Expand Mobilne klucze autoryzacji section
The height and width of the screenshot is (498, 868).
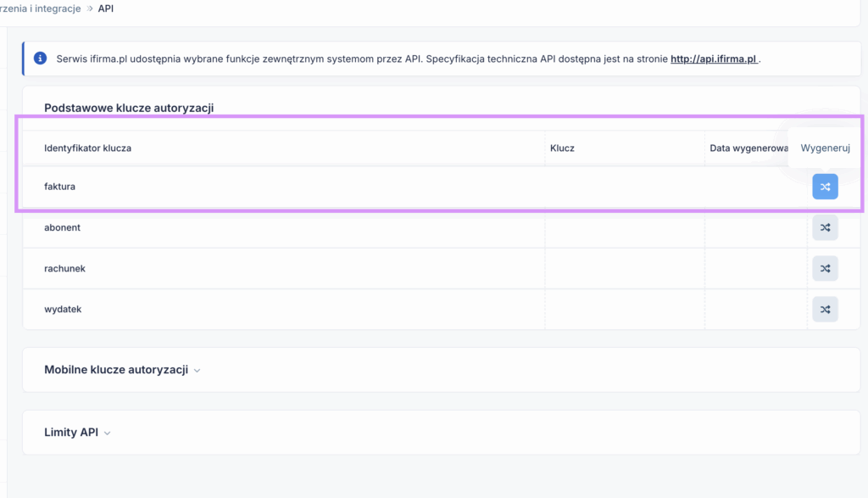pos(115,370)
